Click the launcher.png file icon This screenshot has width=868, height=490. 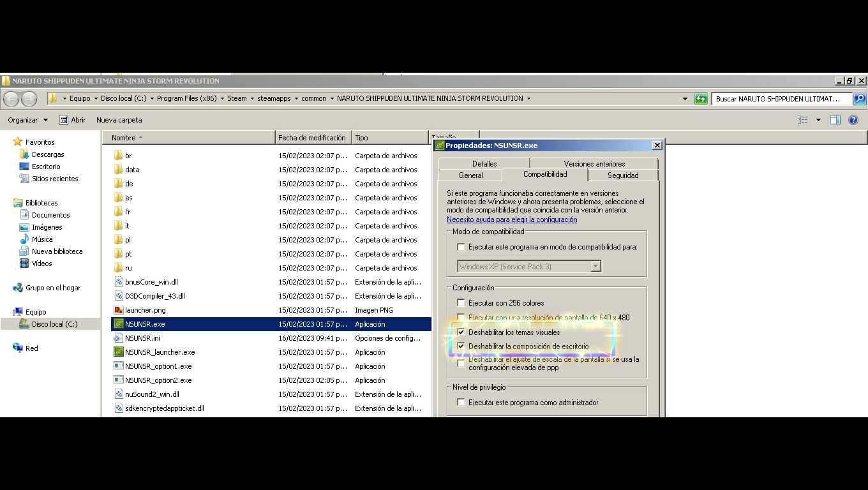[x=118, y=310]
